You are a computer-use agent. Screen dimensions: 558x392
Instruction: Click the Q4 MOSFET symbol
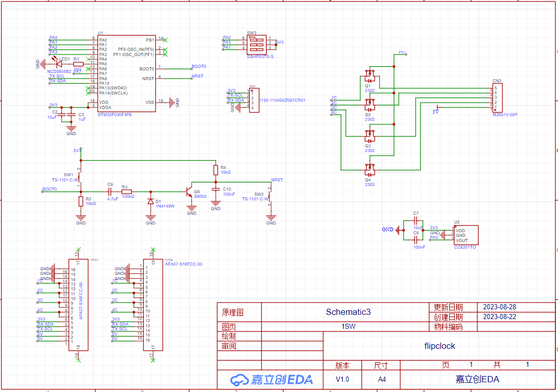369,169
